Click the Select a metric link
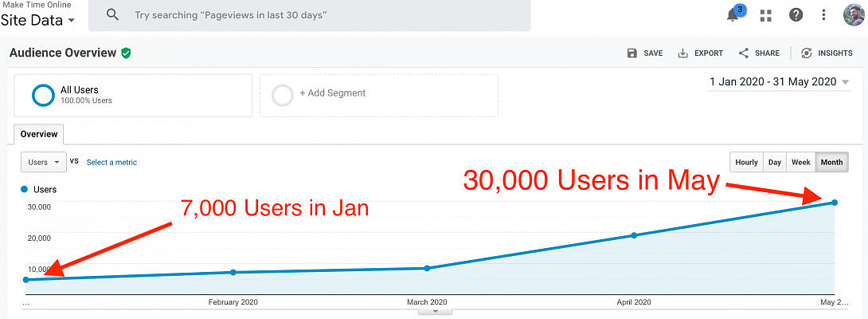The height and width of the screenshot is (319, 868). pos(111,162)
